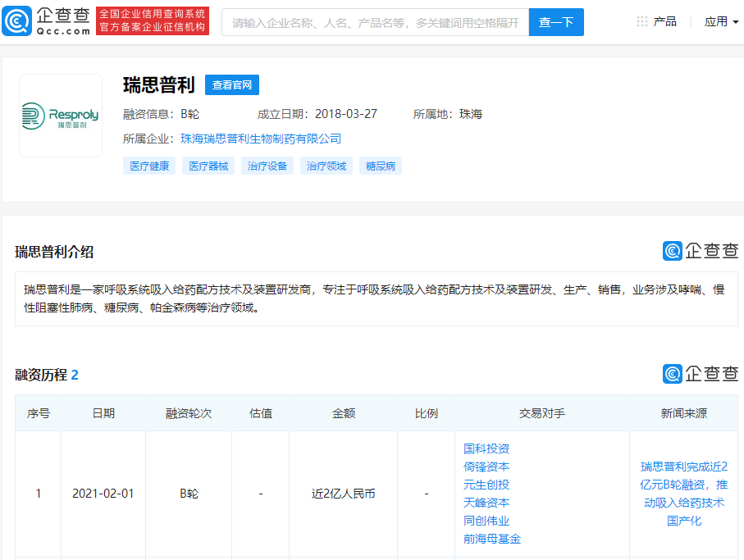Screen dimensions: 744x560
Task: Click the 交易对手 column header
Action: tap(542, 413)
